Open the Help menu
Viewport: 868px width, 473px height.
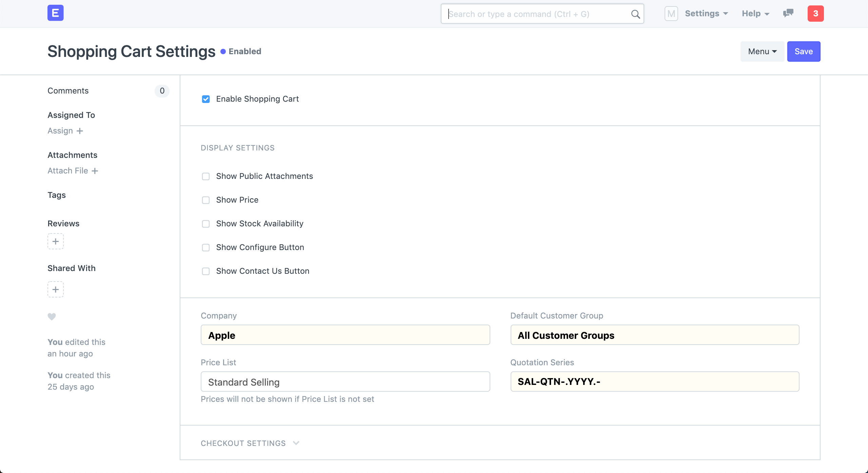pyautogui.click(x=755, y=14)
